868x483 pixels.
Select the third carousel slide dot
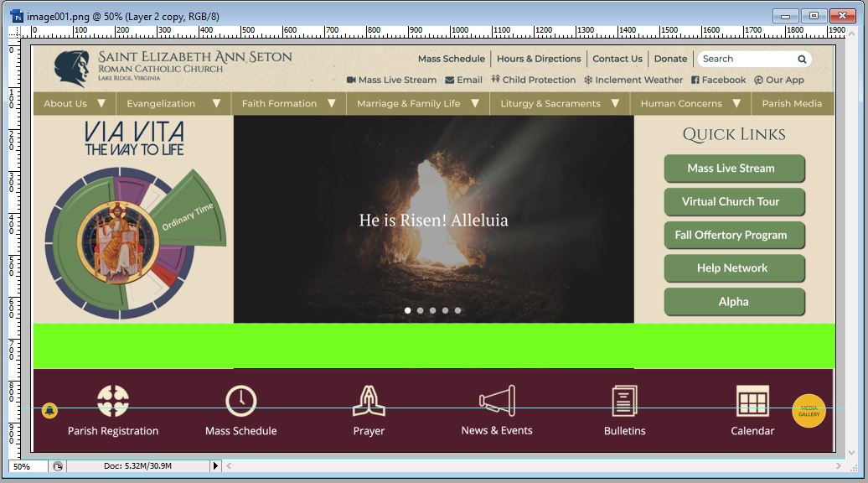point(433,310)
